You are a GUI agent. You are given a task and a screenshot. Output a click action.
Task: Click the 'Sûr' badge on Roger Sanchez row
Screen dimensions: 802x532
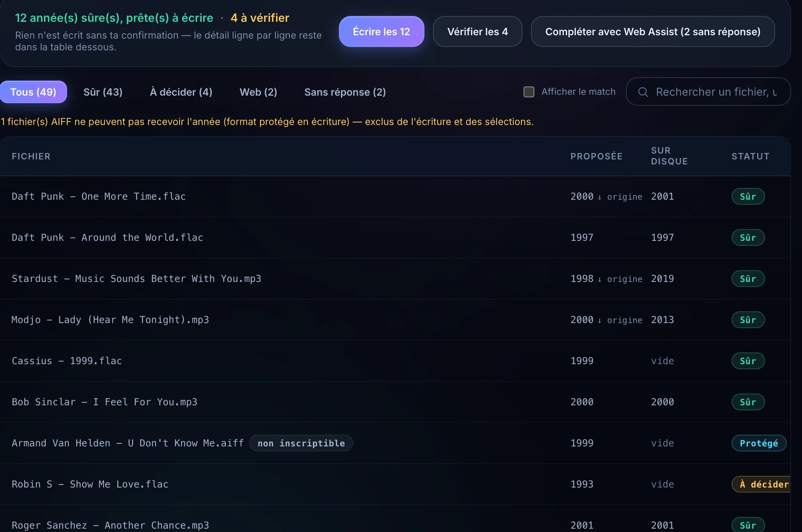coord(748,525)
